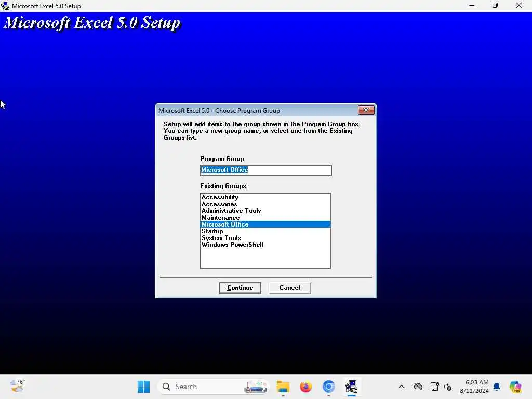Open Copilot preview icon in taskbar
This screenshot has width=532, height=399.
(515, 387)
